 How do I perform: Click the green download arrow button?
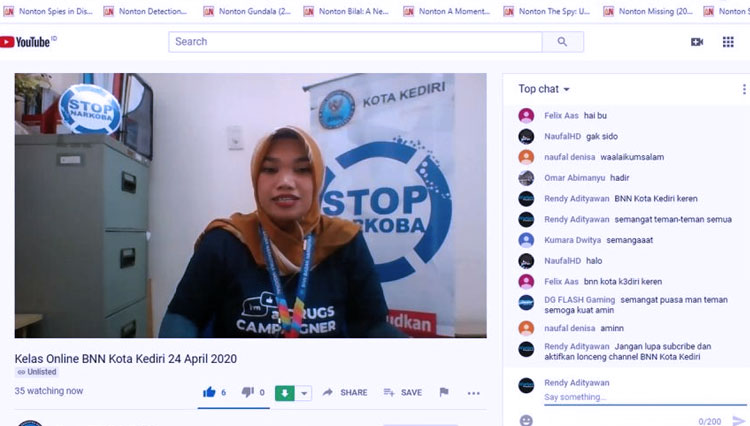(x=285, y=393)
